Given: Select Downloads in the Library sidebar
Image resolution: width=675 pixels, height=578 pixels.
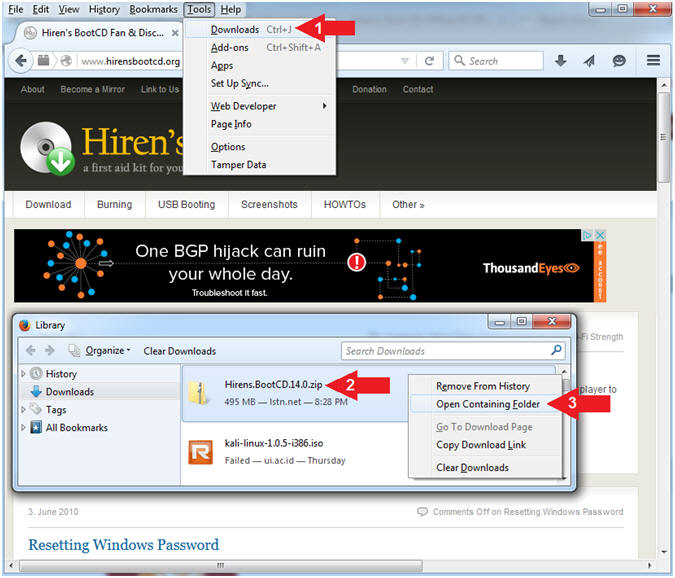Looking at the screenshot, I should [70, 392].
